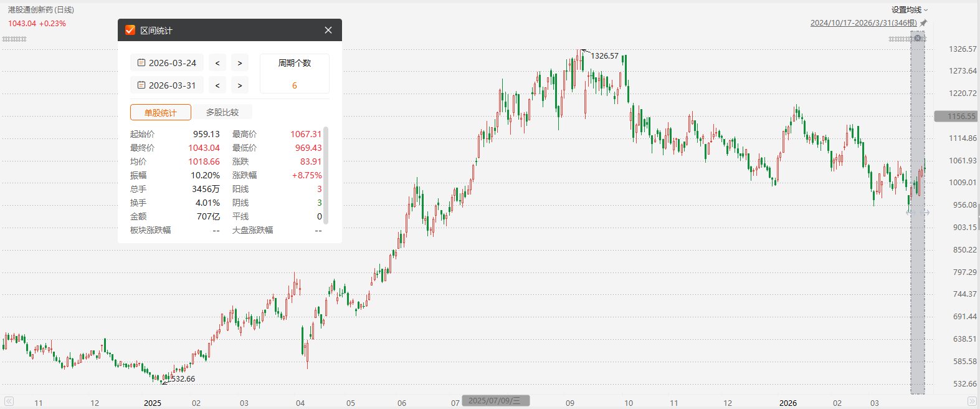Uncheck the 区间统计 checkbox in dialog header

[130, 30]
